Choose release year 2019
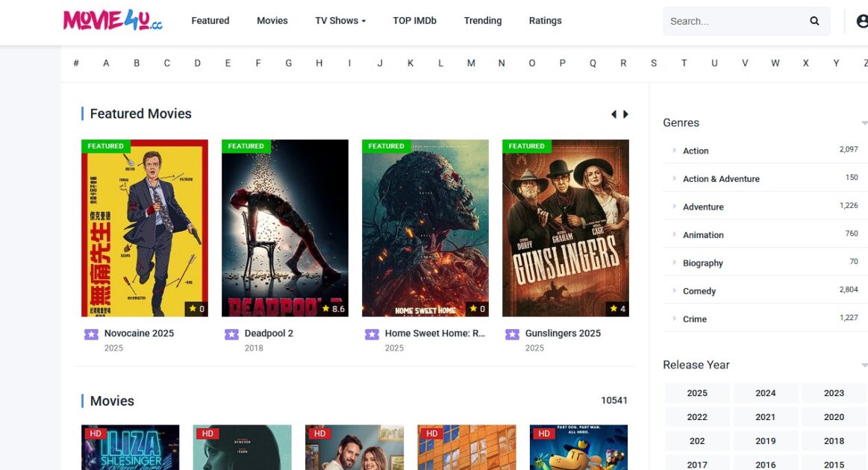The image size is (868, 470). pyautogui.click(x=766, y=441)
